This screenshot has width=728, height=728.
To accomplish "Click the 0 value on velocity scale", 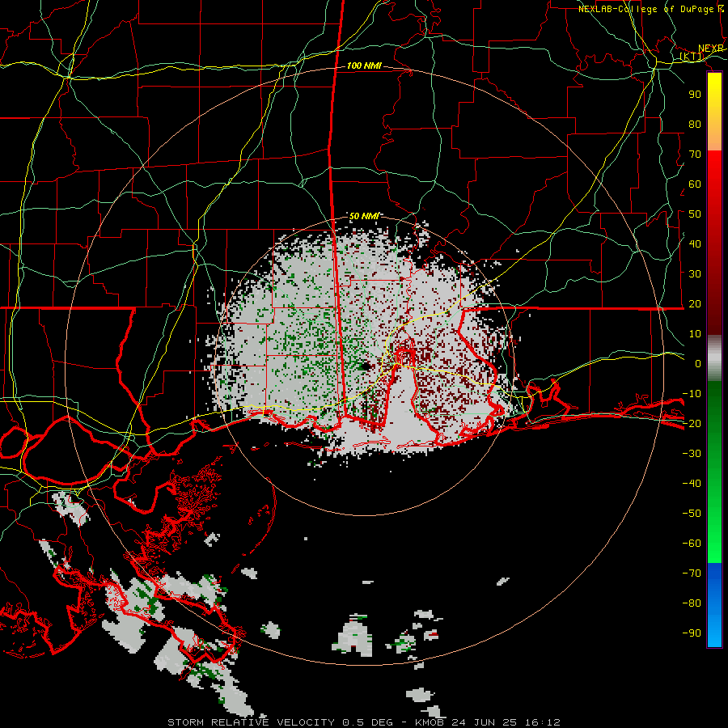I will pyautogui.click(x=698, y=364).
